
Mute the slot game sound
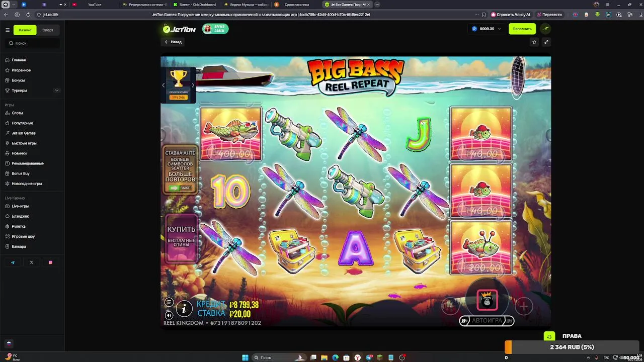(x=169, y=315)
